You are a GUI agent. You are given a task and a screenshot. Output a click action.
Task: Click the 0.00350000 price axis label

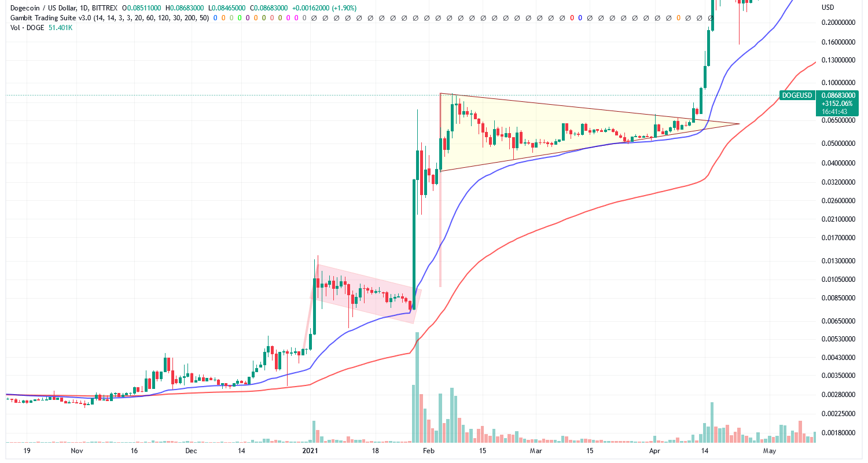pos(839,376)
